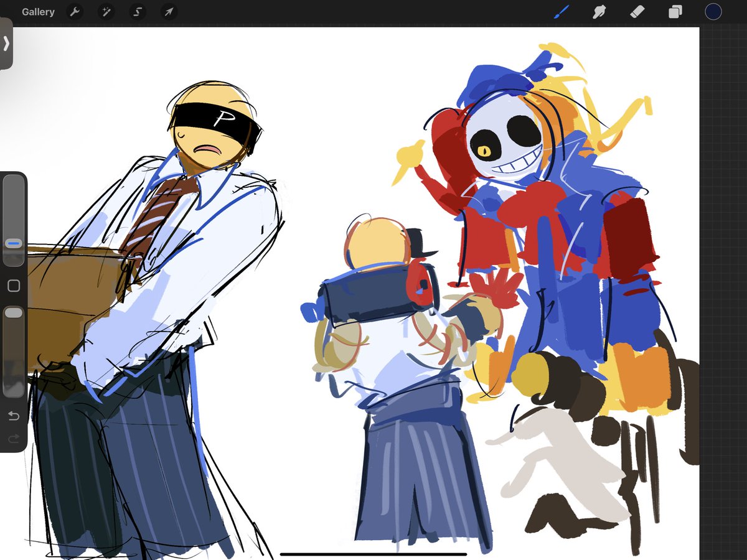Image resolution: width=747 pixels, height=560 pixels.
Task: Open the Actions wrench menu
Action: (75, 12)
